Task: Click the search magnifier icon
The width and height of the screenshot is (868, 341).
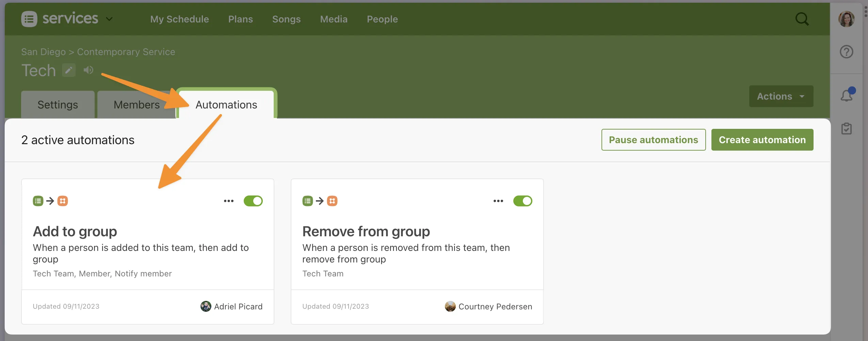Action: (802, 19)
